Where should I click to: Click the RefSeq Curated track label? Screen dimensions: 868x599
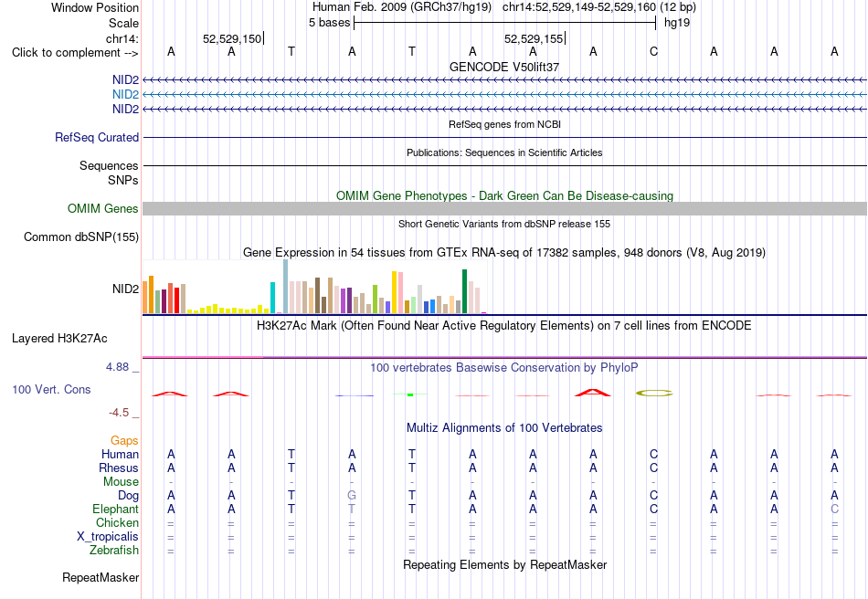[x=97, y=137]
